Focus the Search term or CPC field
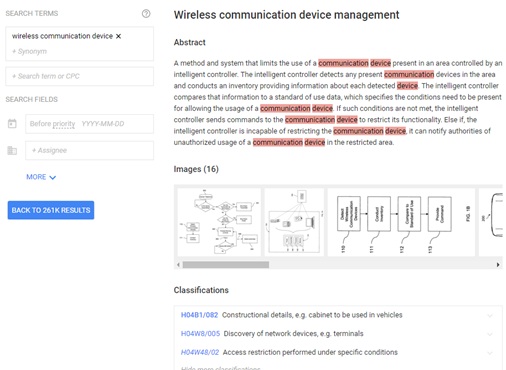Screen dimensions: 506x370 79,76
